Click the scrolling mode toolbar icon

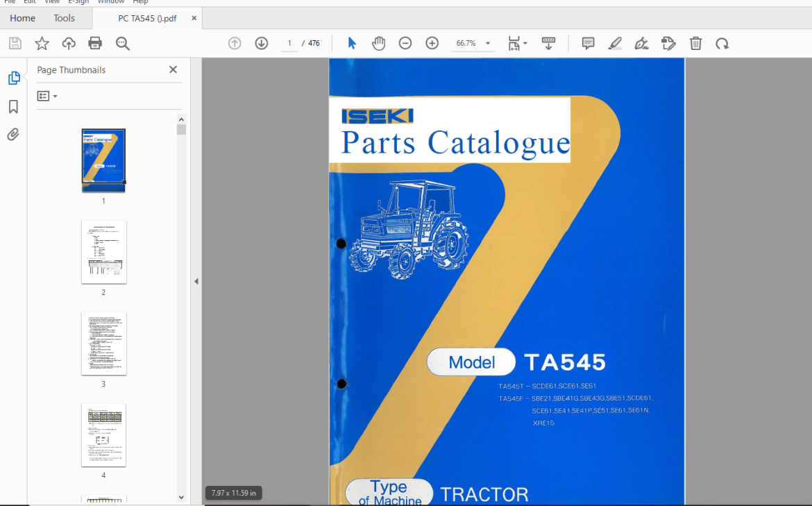pyautogui.click(x=548, y=44)
